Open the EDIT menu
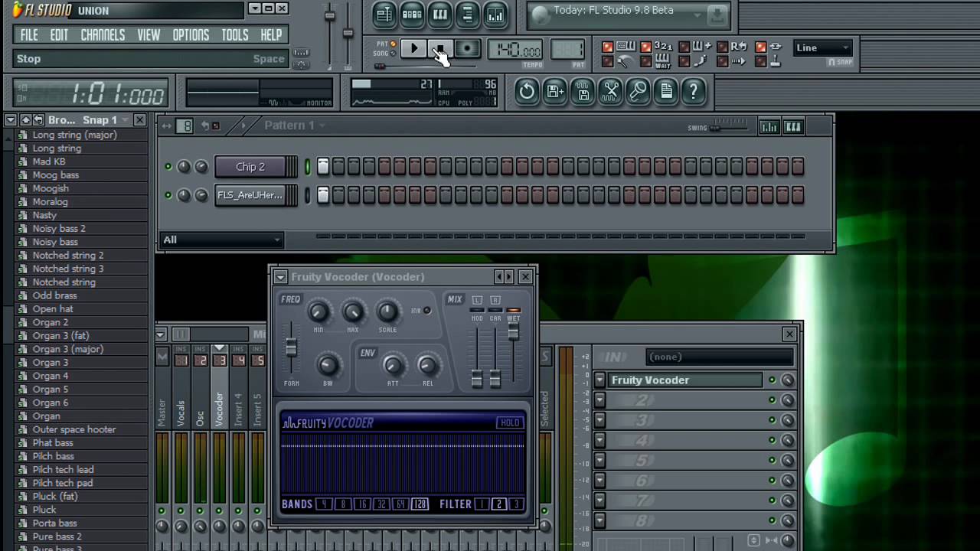980x551 pixels. coord(59,35)
